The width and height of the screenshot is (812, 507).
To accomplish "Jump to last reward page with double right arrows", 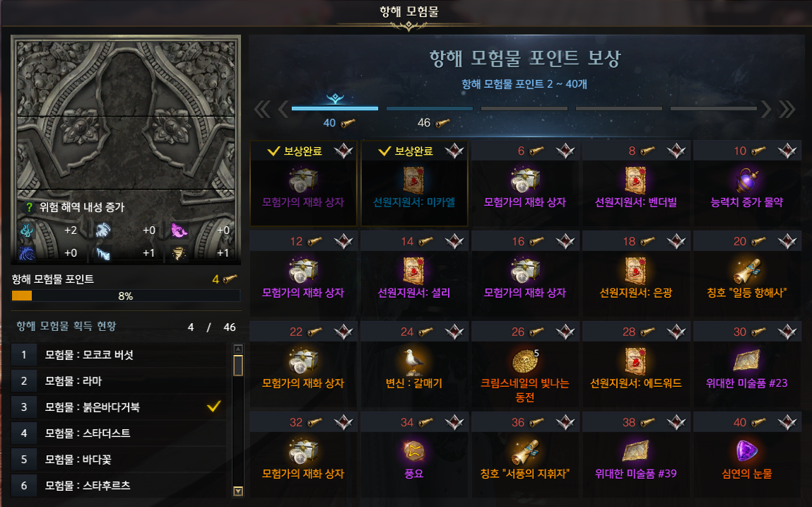I will click(x=787, y=109).
